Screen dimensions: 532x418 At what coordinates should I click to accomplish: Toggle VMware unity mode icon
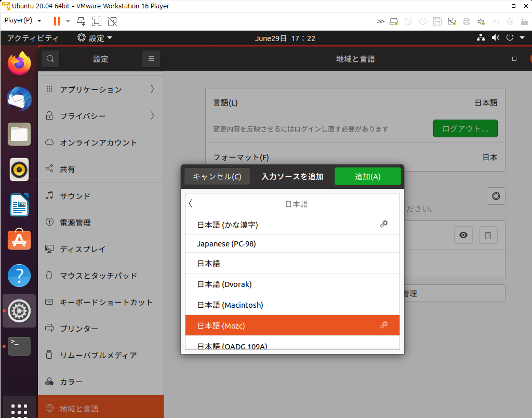click(x=112, y=21)
